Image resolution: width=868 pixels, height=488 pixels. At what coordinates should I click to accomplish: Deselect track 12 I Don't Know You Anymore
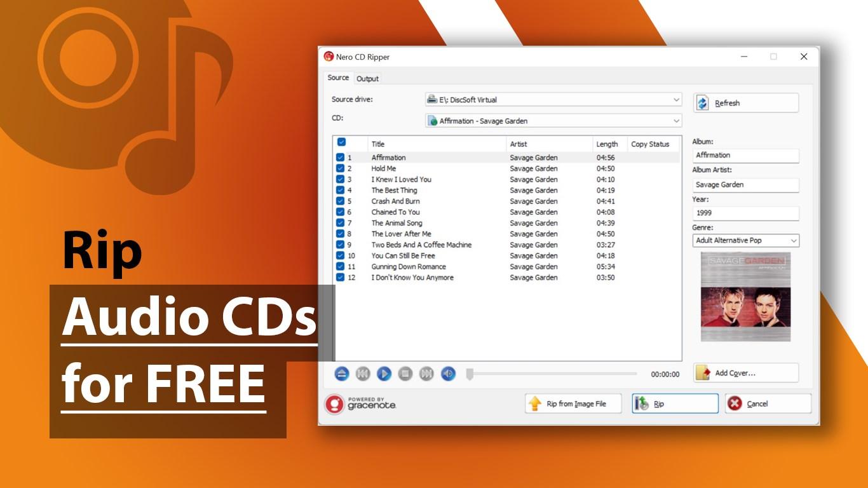click(341, 278)
